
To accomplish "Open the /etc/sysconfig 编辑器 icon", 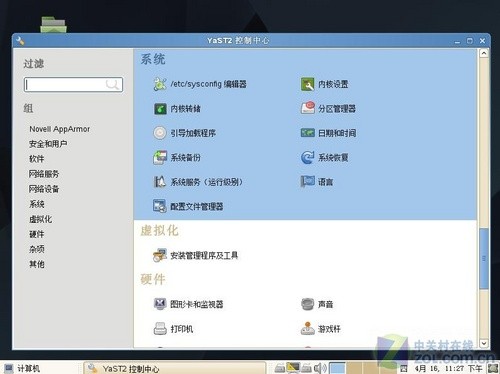I will [160, 84].
